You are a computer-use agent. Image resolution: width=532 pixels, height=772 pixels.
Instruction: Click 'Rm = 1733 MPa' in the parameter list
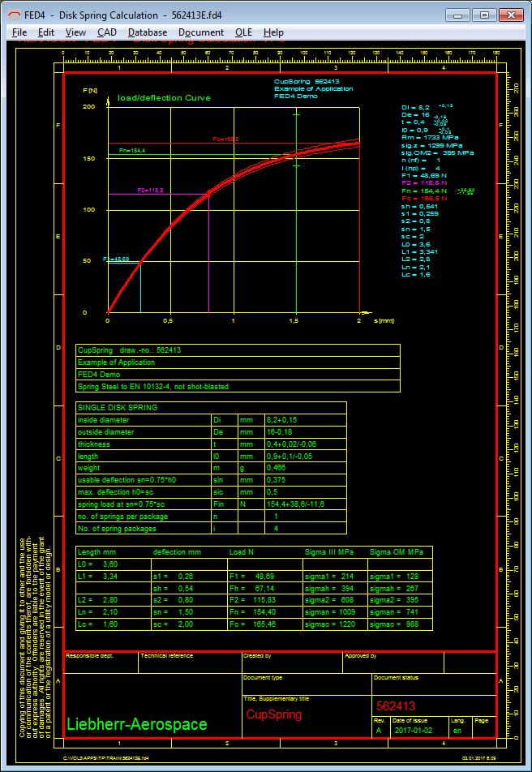430,137
